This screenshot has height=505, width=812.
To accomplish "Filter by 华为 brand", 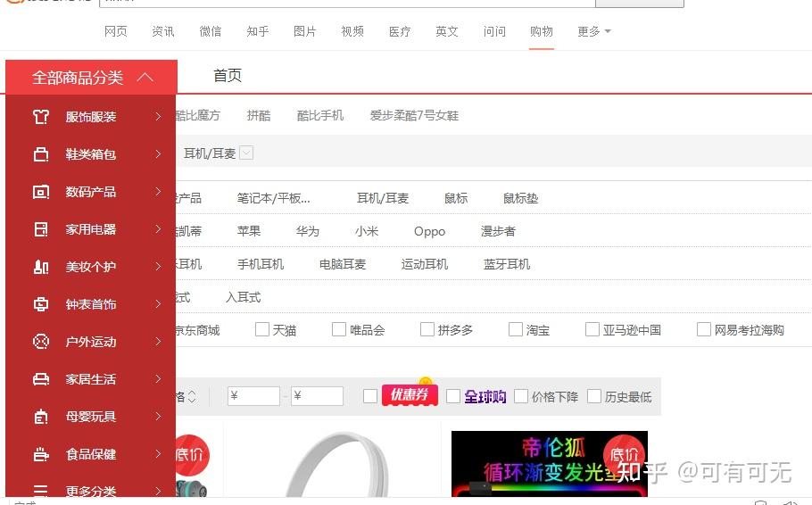I will (308, 231).
